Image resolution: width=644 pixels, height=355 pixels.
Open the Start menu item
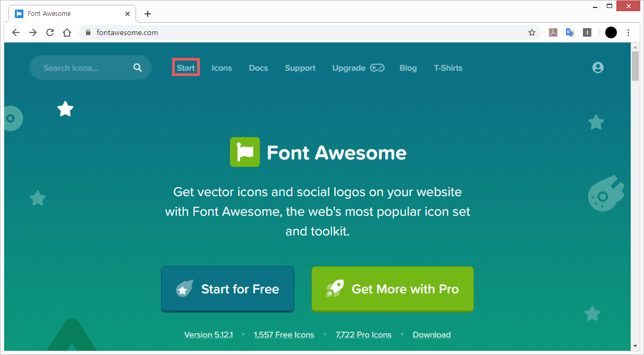[186, 68]
